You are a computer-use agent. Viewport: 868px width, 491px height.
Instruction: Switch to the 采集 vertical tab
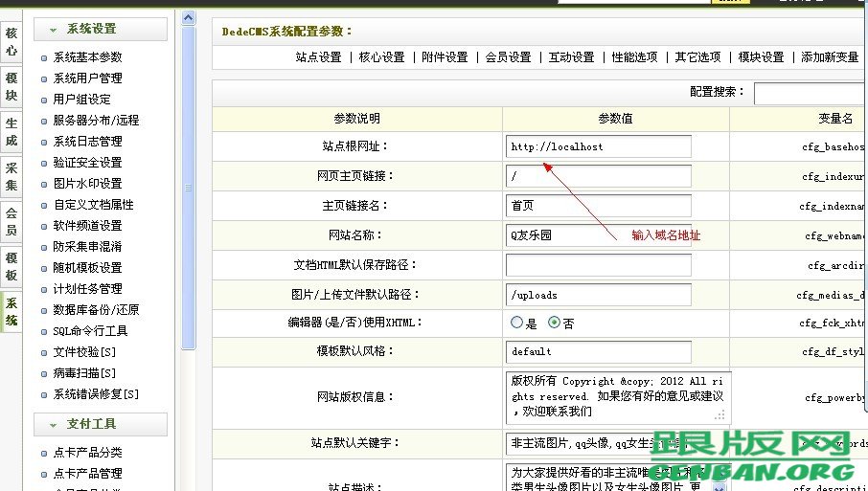[x=11, y=177]
